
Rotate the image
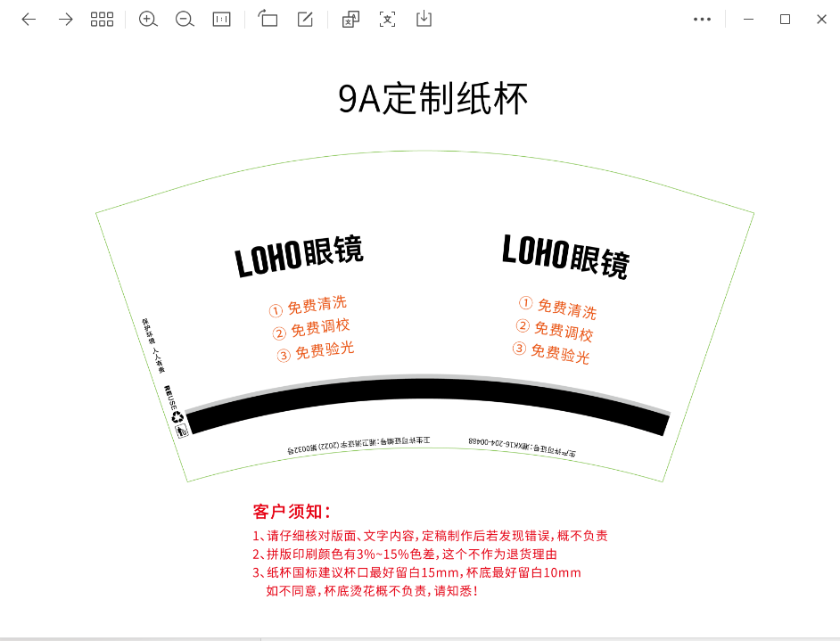(268, 19)
